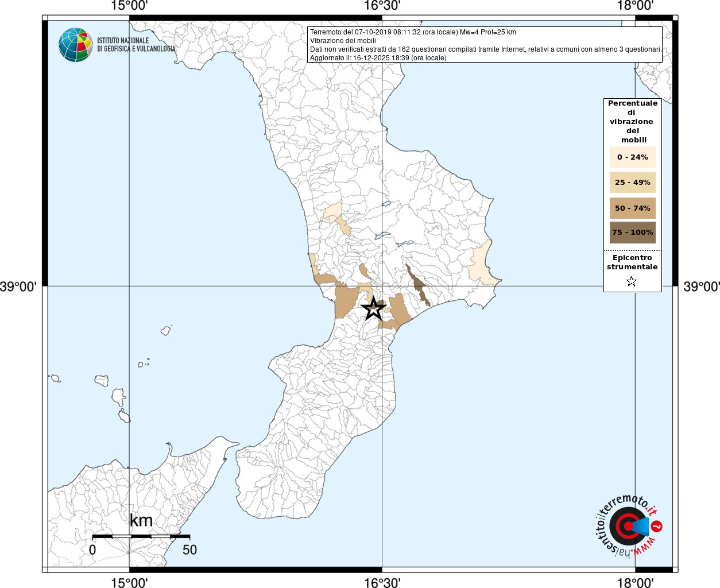Click the top 16°30' longitude label
This screenshot has height=588, width=720.
click(382, 6)
